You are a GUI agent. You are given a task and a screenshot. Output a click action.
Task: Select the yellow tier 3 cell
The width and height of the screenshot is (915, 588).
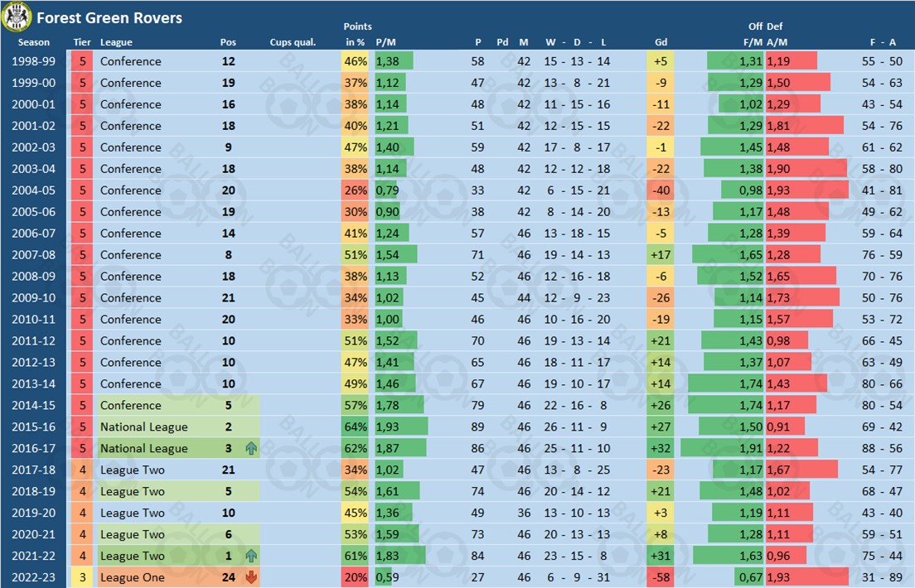pos(82,578)
